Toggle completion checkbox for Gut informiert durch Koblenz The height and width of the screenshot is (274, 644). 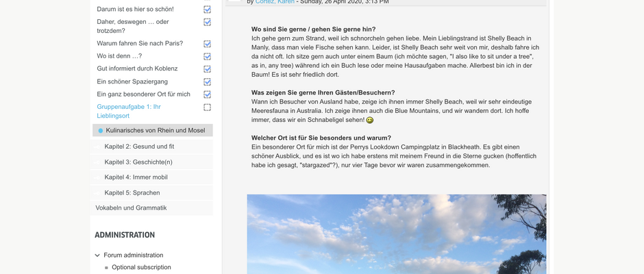pyautogui.click(x=208, y=68)
